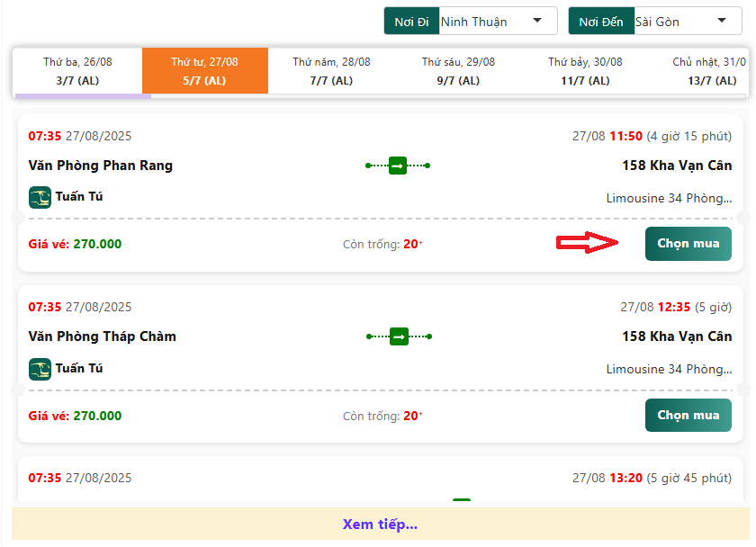Click the red arrow pointing to Chọn mua
This screenshot has height=547, width=756.
click(588, 243)
